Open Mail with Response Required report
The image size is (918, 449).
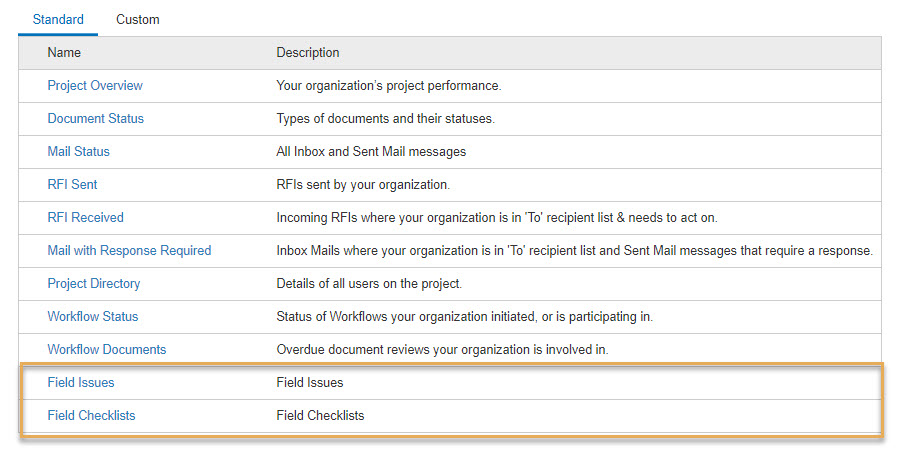coord(129,251)
